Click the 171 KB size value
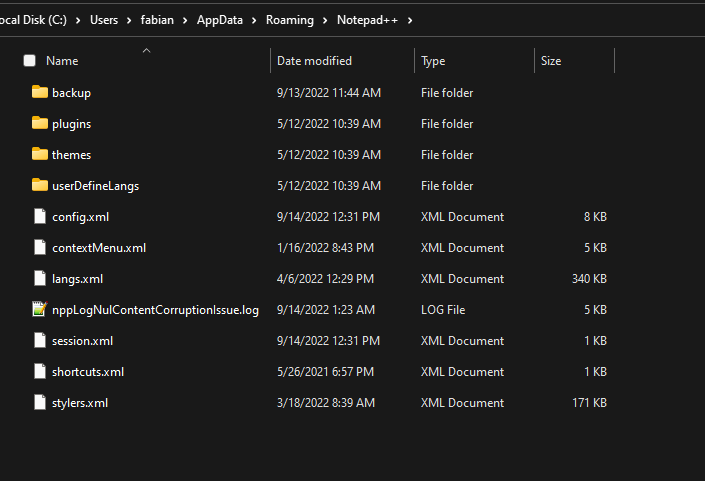705x481 pixels. pos(589,403)
